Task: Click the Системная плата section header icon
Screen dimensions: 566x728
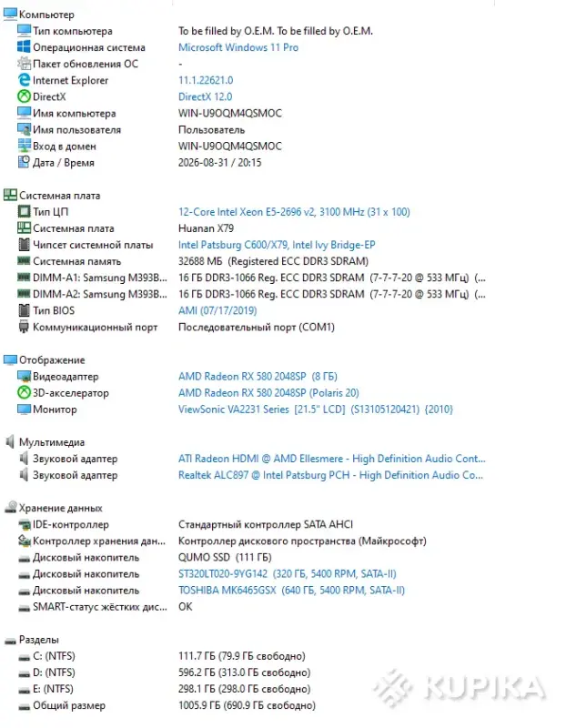Action: (10, 195)
